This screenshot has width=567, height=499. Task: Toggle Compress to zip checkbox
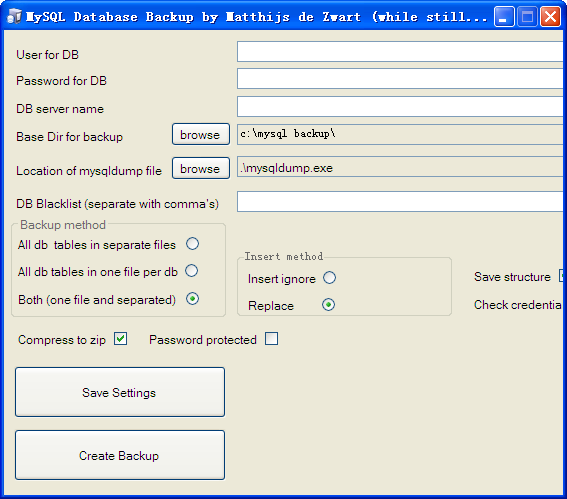point(120,339)
